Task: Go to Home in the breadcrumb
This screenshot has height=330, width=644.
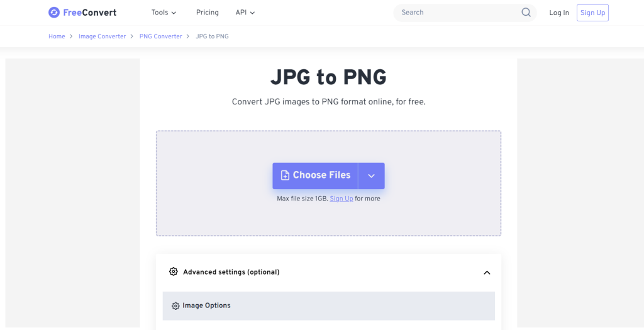Action: [x=57, y=36]
